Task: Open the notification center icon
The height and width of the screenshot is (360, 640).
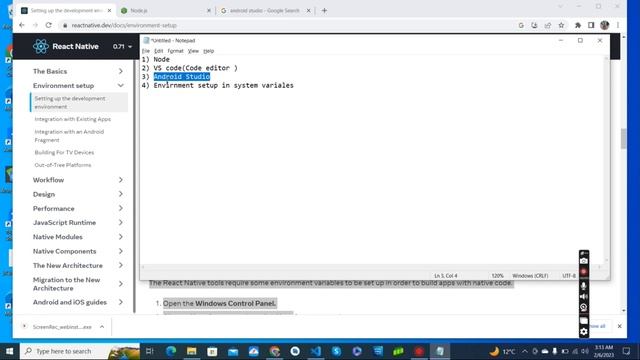Action: 627,351
